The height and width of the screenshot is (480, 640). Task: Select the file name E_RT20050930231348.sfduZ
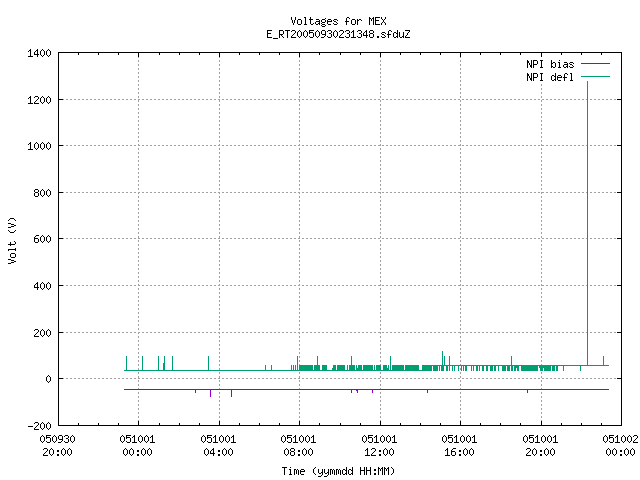tap(338, 34)
